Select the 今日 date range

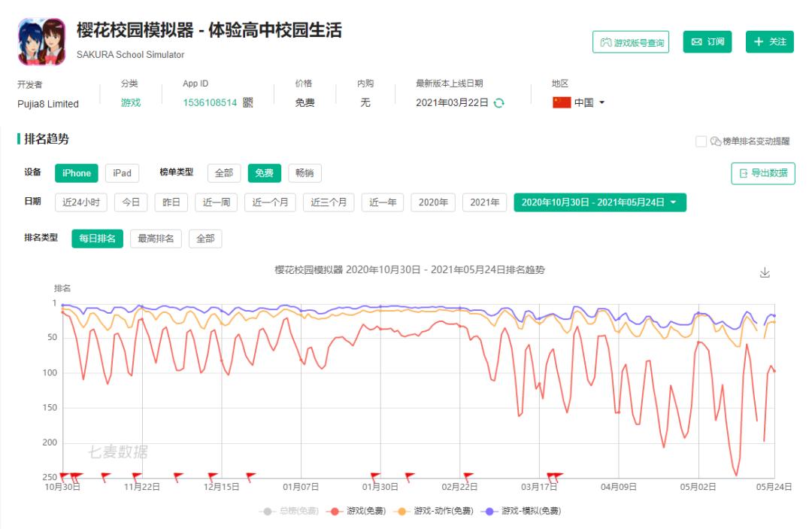click(131, 202)
